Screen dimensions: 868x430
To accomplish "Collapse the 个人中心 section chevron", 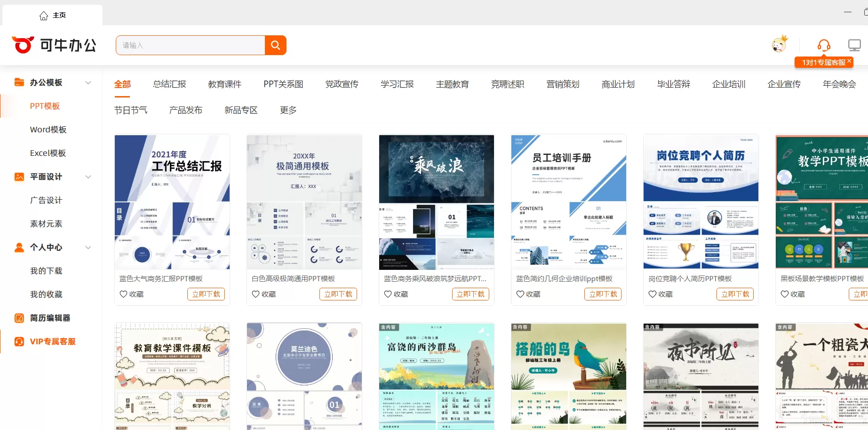I will 88,247.
